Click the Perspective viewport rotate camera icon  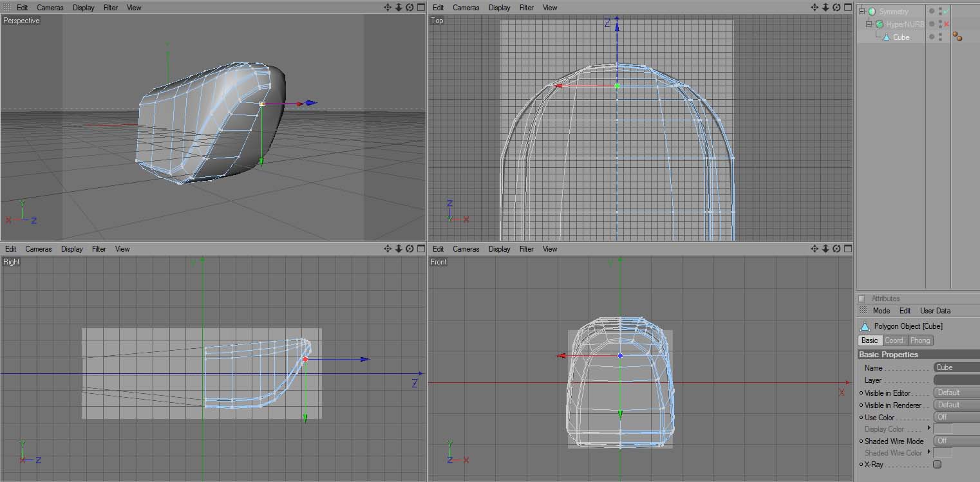(x=410, y=7)
